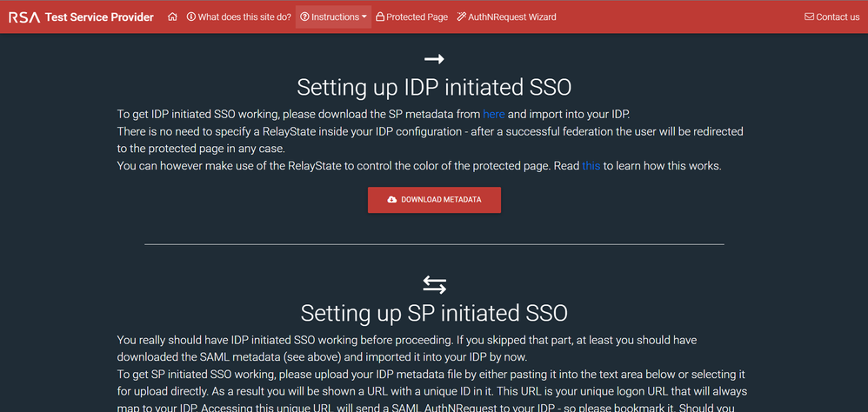Image resolution: width=868 pixels, height=412 pixels.
Task: Click the info circle icon in navbar
Action: [x=191, y=17]
